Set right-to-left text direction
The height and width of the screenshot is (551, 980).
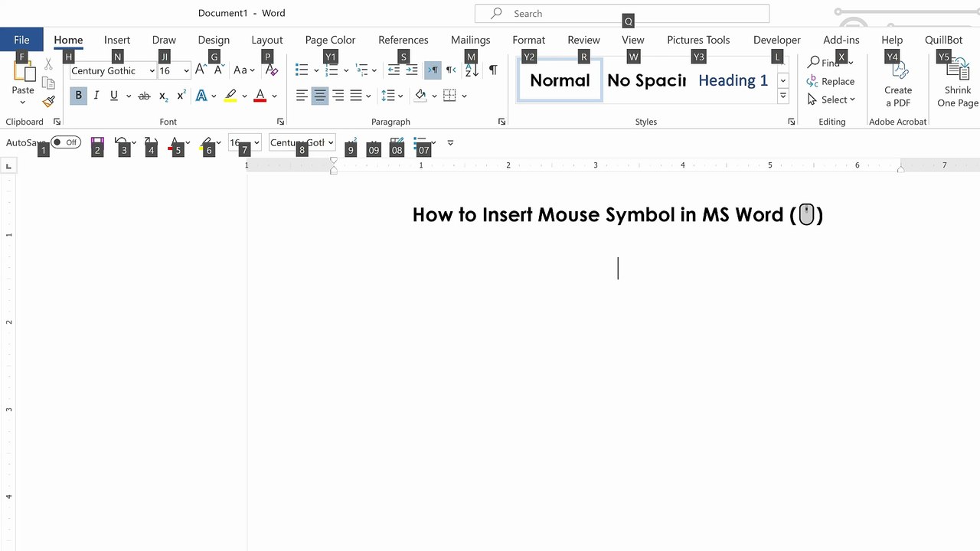coord(451,70)
